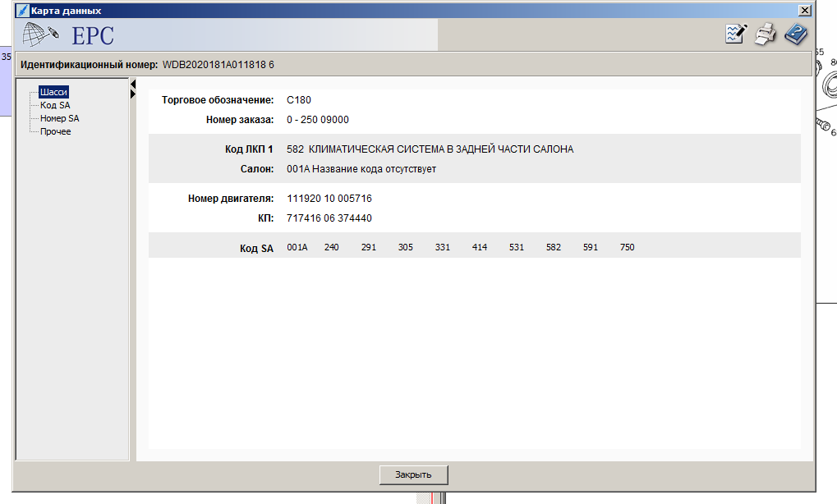The image size is (837, 504).
Task: Select the Код SA tree item
Action: (x=55, y=105)
